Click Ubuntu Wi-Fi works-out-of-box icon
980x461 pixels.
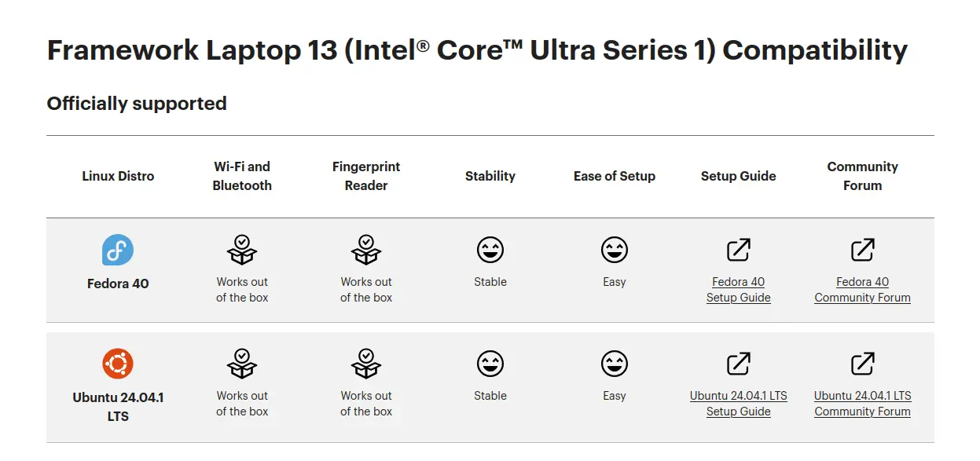pos(242,364)
